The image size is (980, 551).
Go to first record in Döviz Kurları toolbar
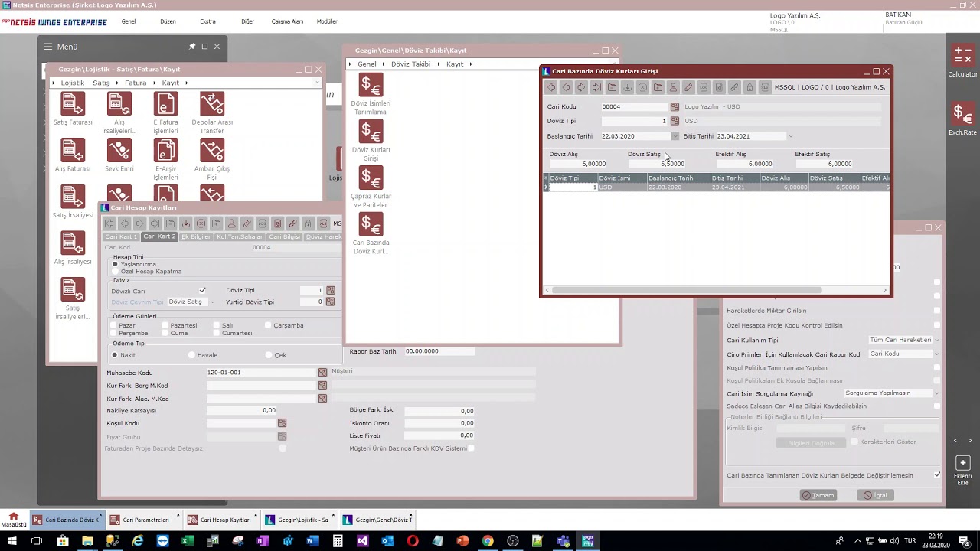(x=550, y=87)
